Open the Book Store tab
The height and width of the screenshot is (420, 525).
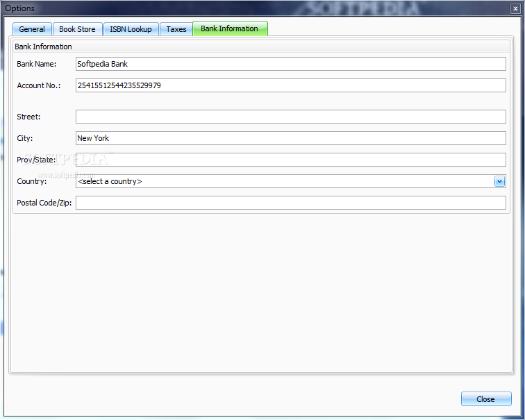point(77,29)
